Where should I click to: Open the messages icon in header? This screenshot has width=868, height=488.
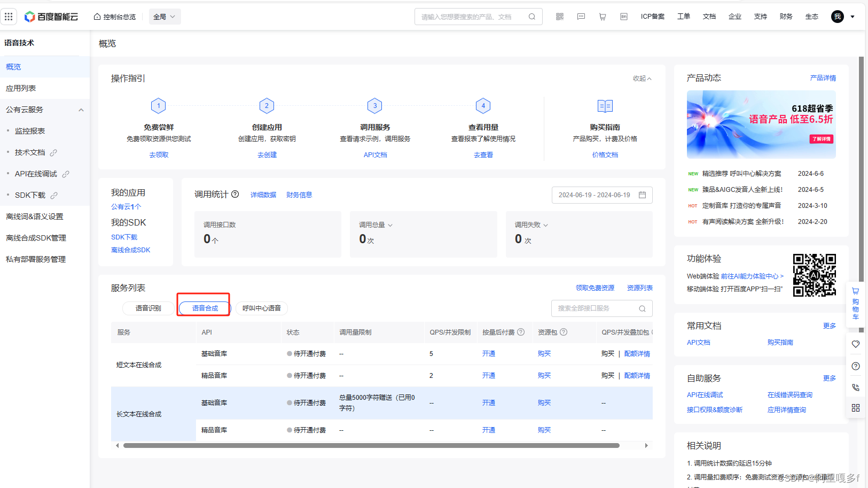click(581, 17)
